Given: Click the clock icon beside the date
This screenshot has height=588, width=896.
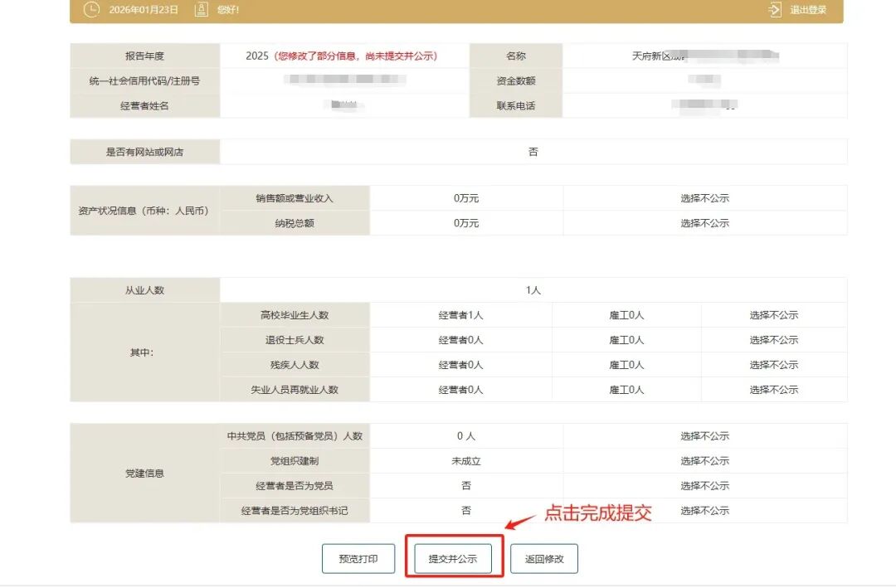Looking at the screenshot, I should click(x=91, y=9).
